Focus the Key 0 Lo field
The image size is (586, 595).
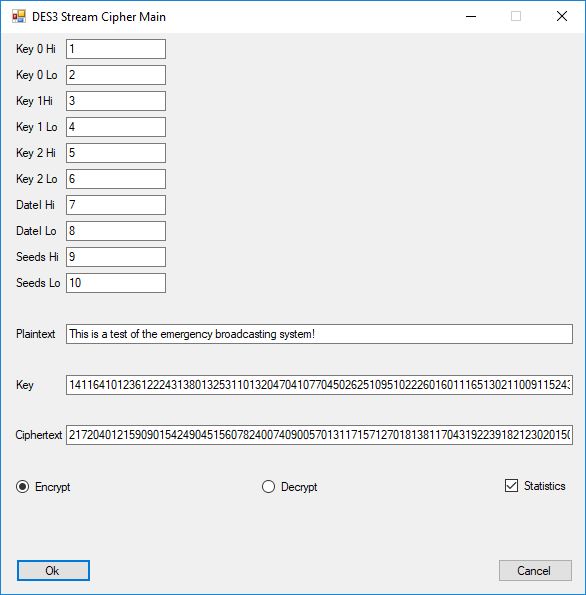116,75
